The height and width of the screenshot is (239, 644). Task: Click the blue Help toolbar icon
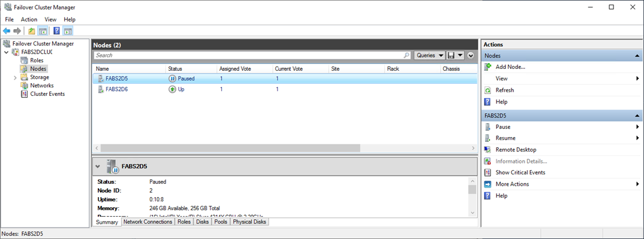(57, 31)
